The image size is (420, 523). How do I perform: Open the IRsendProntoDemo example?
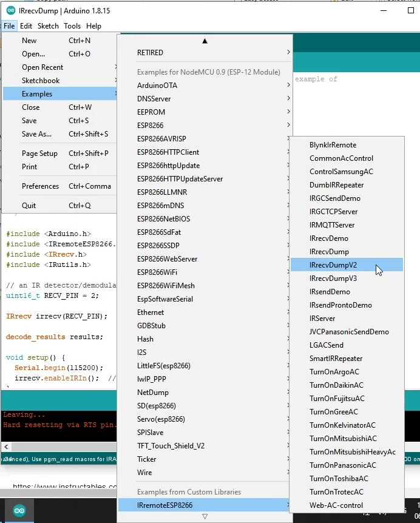click(x=347, y=305)
